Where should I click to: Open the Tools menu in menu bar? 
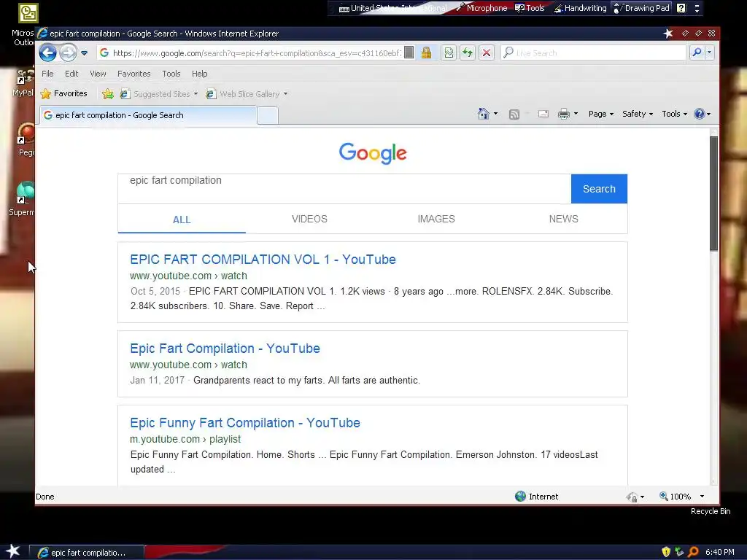(171, 74)
